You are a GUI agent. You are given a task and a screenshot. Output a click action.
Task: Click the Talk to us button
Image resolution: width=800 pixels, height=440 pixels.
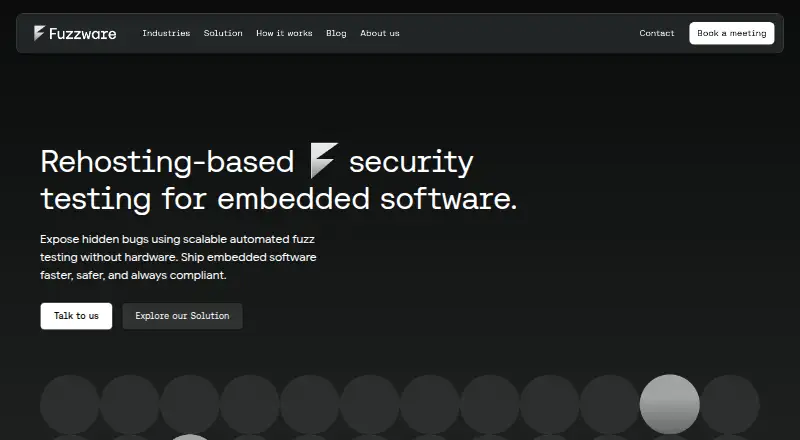77,316
